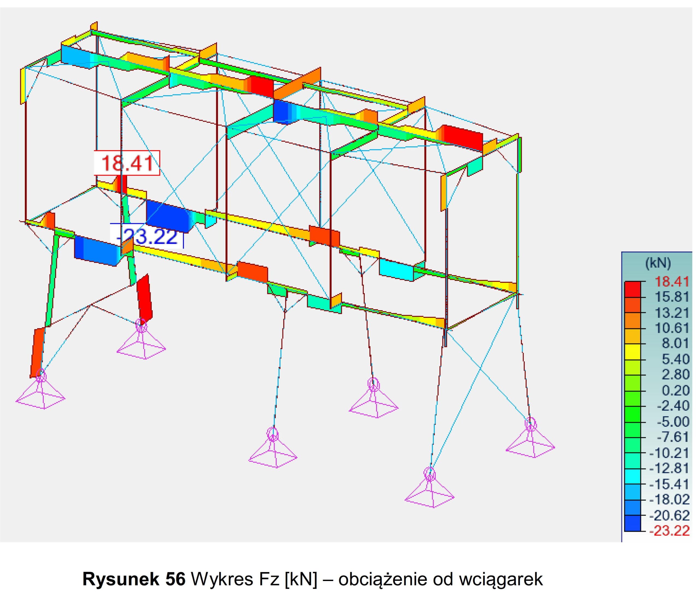Click the red 18.41 maximum value label box
The image size is (699, 616).
(127, 163)
